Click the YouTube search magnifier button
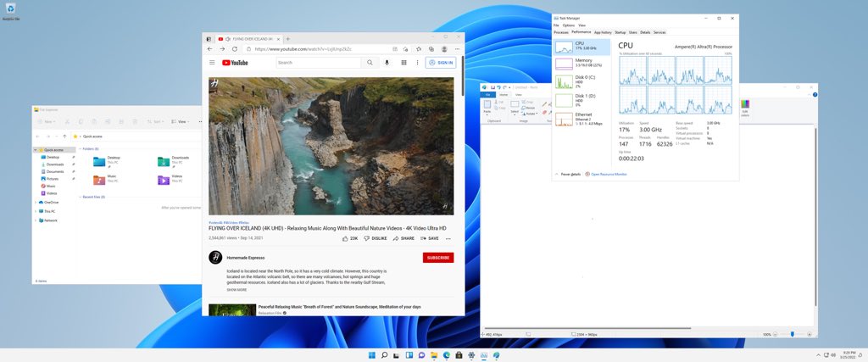Screen dimensions: 868x362 pos(370,63)
